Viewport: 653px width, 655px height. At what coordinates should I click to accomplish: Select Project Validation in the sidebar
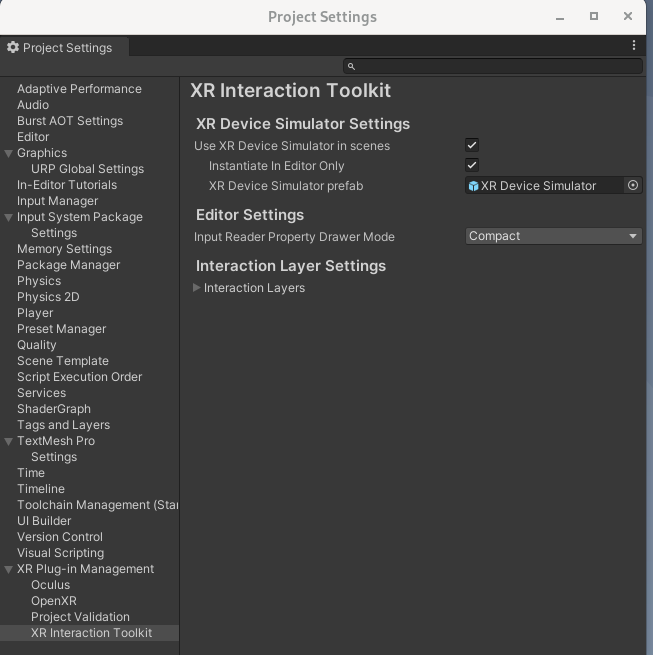tap(80, 617)
